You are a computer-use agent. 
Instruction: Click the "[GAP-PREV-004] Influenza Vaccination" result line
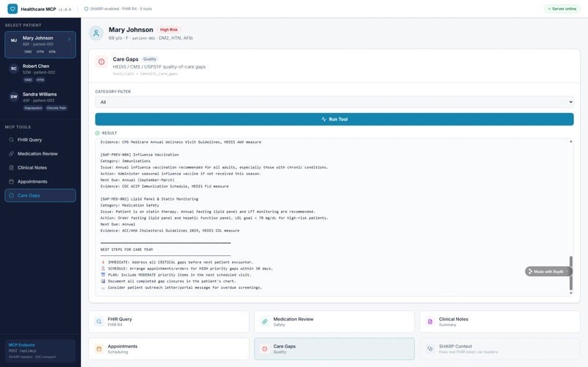coord(139,155)
